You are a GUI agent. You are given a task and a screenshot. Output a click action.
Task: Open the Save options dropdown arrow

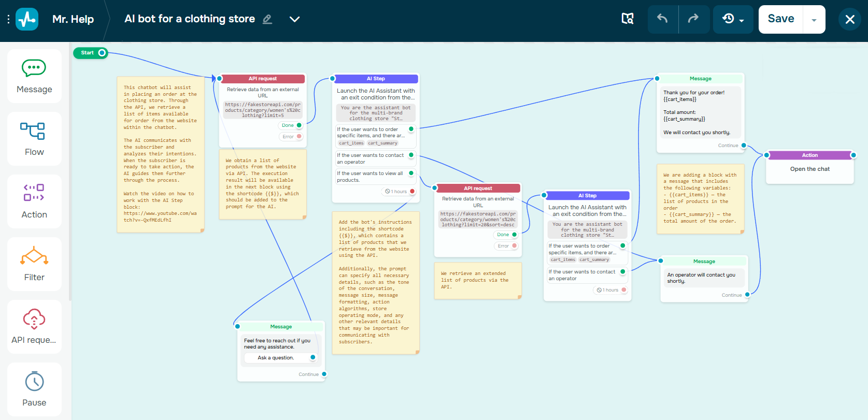click(814, 20)
